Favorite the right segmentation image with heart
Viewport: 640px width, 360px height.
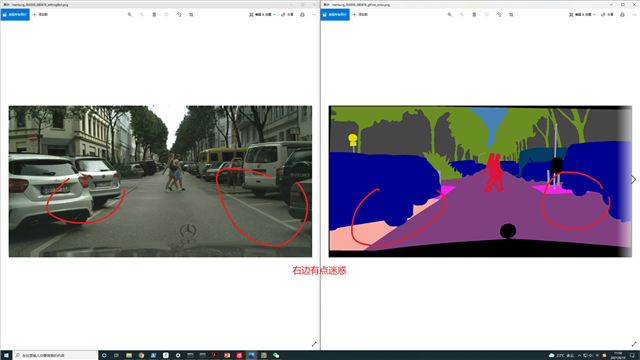487,15
